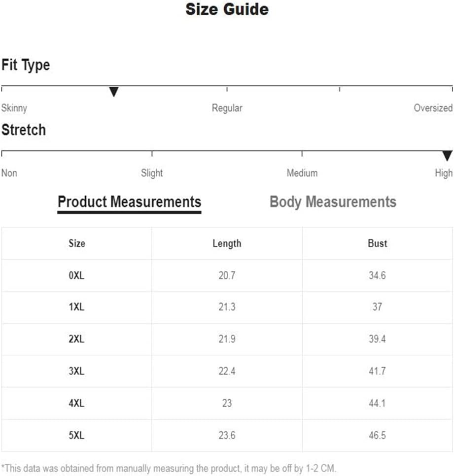Click the Regular tick on Fit Type slider
The height and width of the screenshot is (476, 454).
(227, 89)
